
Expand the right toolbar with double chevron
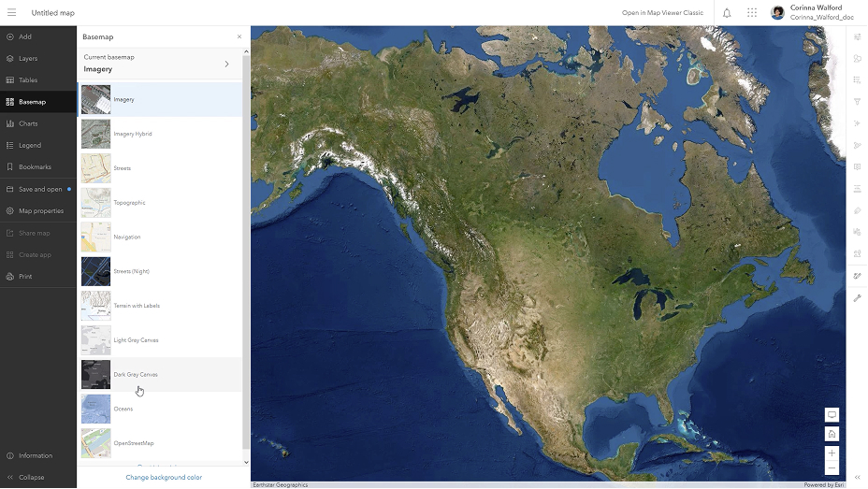pos(857,477)
